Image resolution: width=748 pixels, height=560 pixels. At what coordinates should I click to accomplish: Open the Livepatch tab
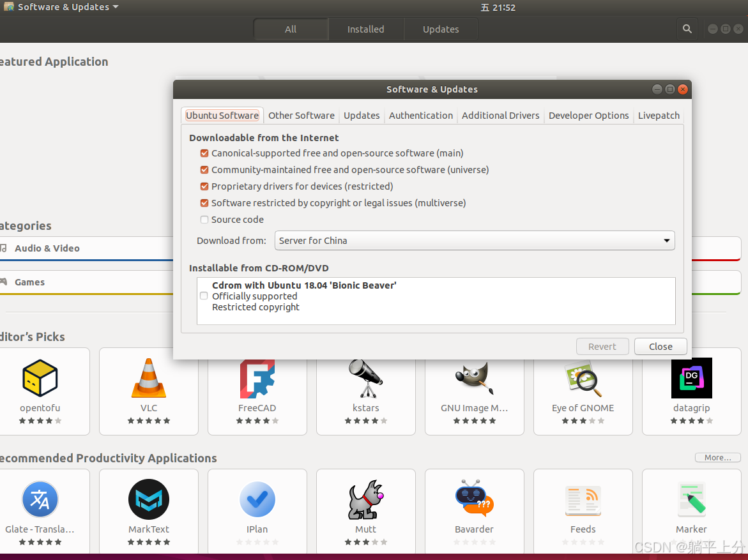pyautogui.click(x=659, y=116)
